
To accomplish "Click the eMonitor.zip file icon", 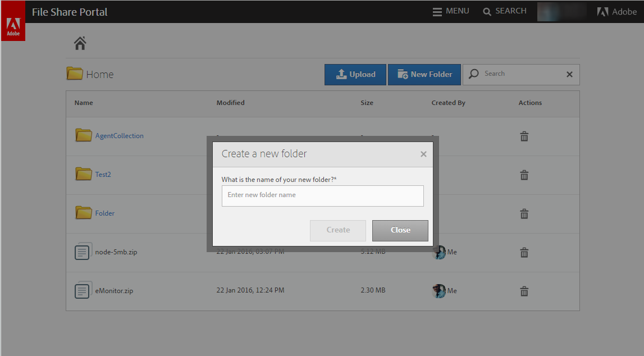I will coord(83,290).
